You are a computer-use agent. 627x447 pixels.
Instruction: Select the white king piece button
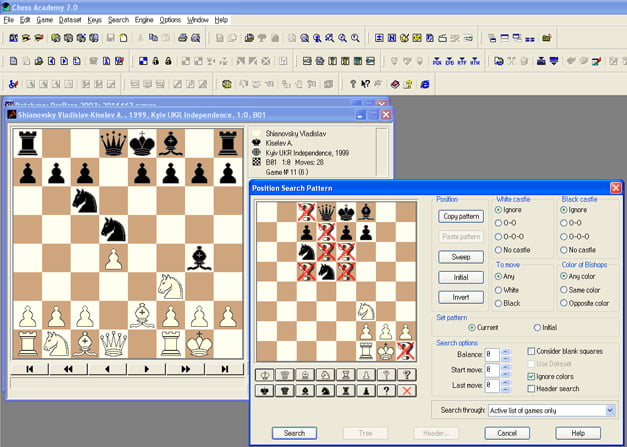[x=264, y=375]
